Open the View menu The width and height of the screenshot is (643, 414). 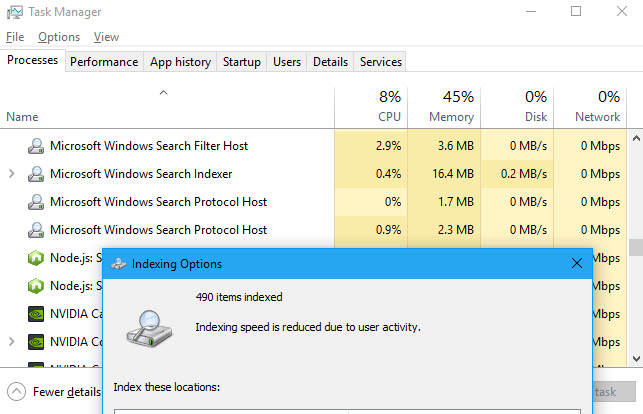[x=106, y=37]
